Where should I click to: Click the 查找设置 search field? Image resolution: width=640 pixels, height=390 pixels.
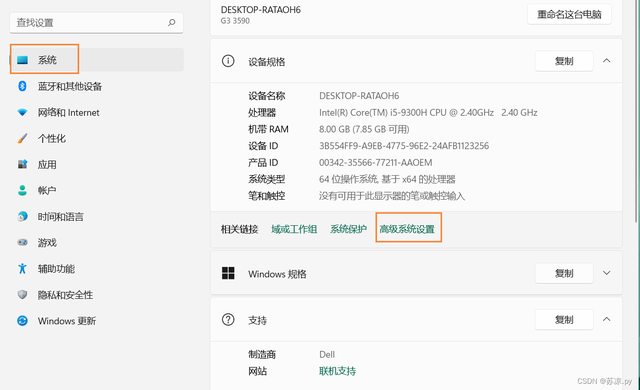96,22
